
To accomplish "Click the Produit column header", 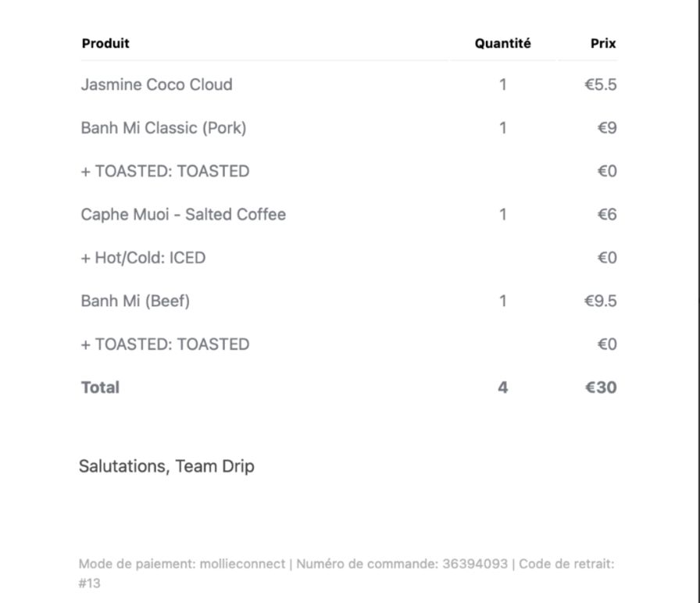I will tap(105, 43).
